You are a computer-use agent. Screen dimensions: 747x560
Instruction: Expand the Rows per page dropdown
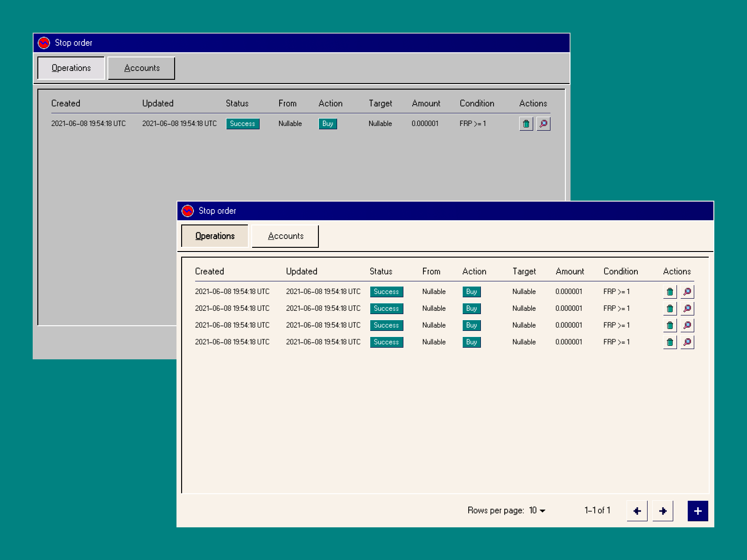click(x=537, y=511)
